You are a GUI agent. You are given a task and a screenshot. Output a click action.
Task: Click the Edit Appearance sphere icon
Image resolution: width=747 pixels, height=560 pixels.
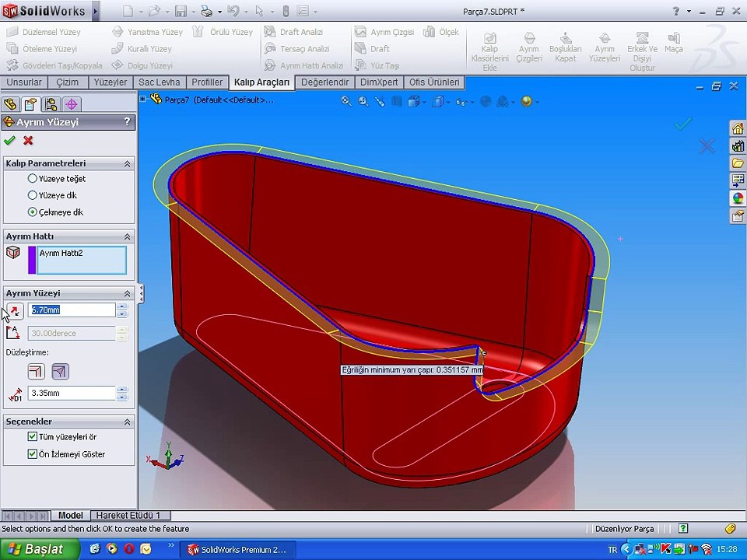click(486, 101)
